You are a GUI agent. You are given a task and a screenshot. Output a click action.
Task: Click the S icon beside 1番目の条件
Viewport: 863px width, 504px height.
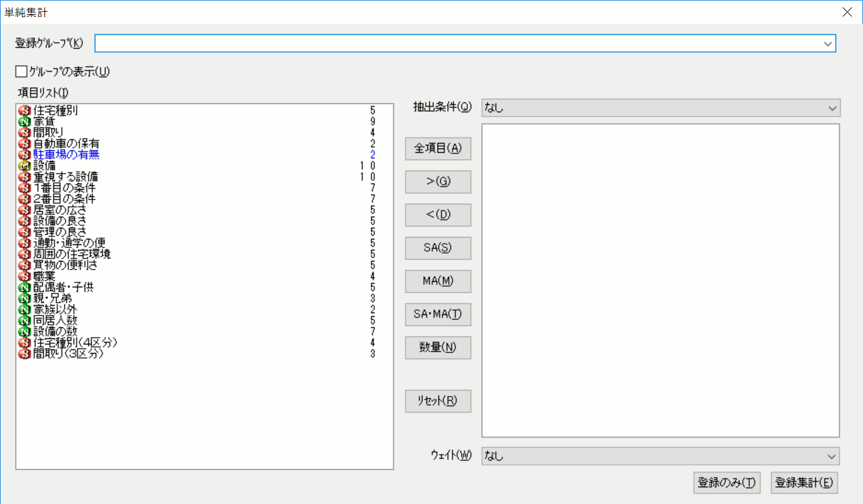click(x=25, y=188)
